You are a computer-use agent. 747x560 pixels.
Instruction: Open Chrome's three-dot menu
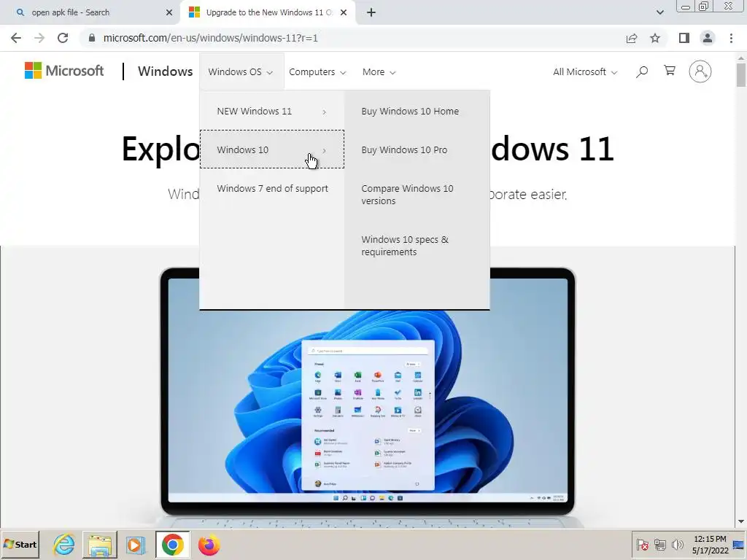pos(731,38)
